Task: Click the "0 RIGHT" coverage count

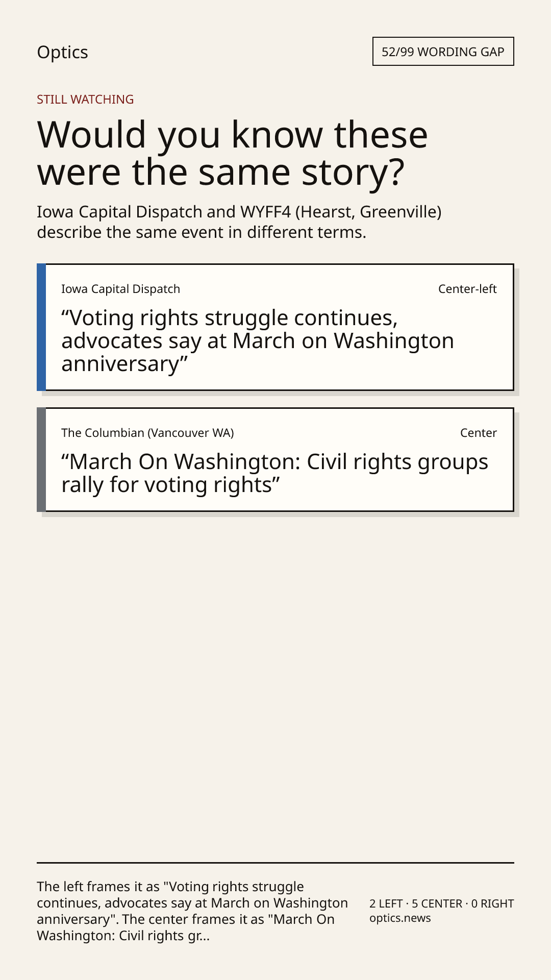Action: (492, 903)
